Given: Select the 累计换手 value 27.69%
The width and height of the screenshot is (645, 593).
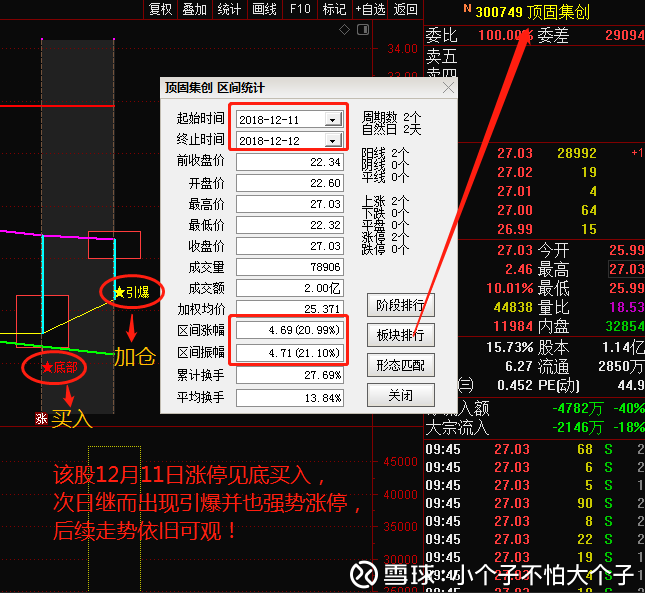Looking at the screenshot, I should click(x=290, y=375).
